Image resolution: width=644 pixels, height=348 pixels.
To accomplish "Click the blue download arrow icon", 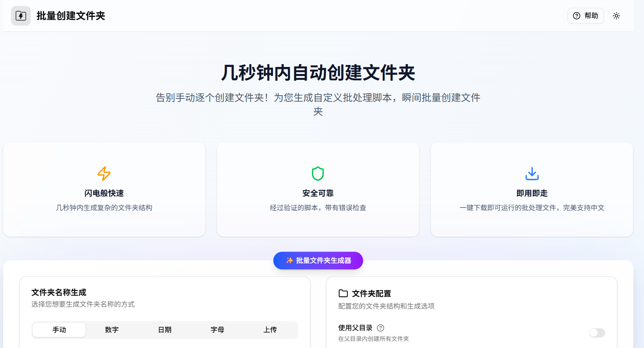I will pyautogui.click(x=532, y=174).
